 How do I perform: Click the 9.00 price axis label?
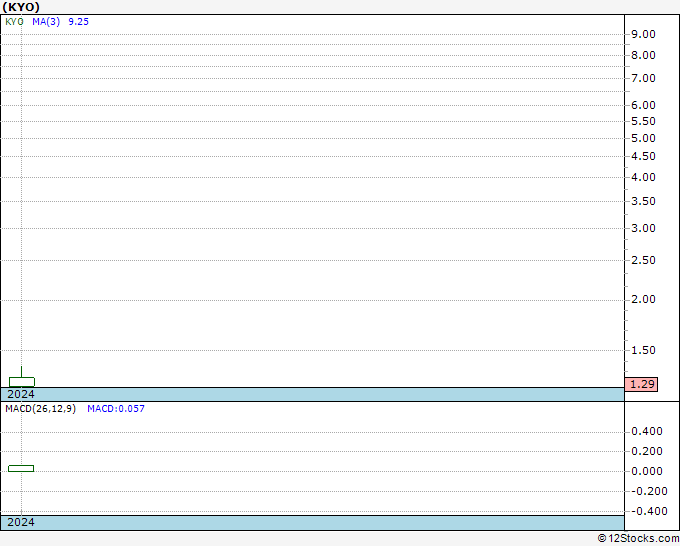[x=643, y=34]
